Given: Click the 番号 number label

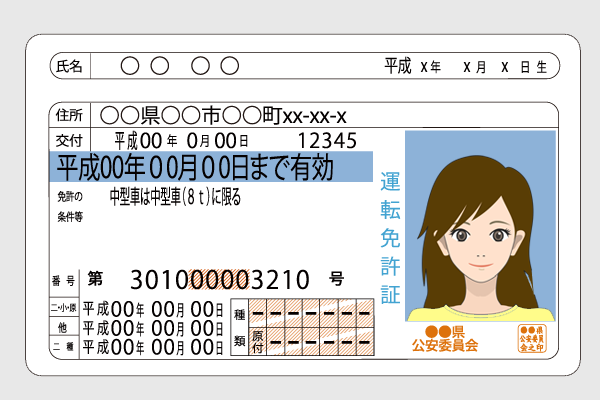Looking at the screenshot, I should (x=63, y=279).
